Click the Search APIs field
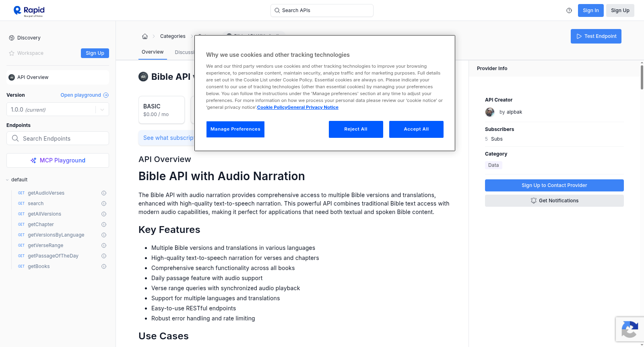 click(x=322, y=10)
